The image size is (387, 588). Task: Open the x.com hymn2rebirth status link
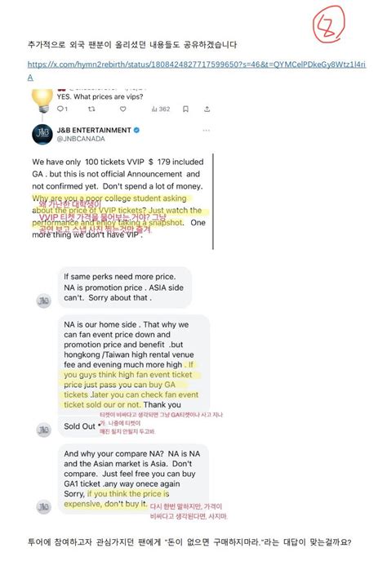(197, 70)
